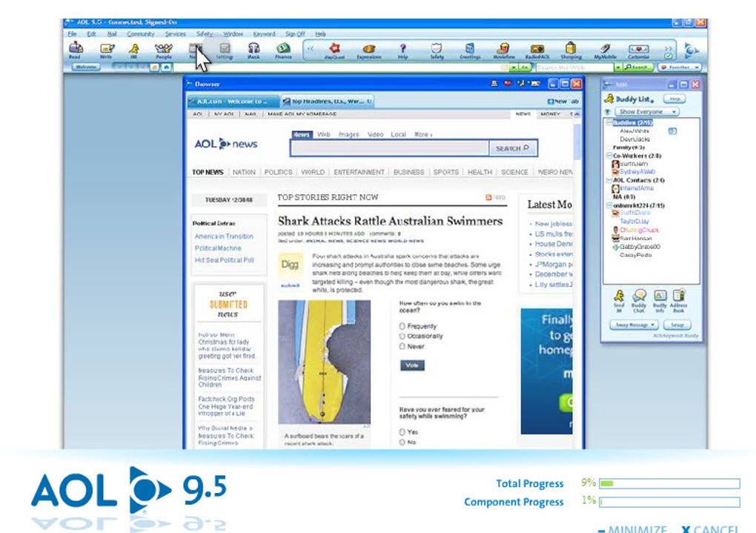Open the File menu
Viewport: 756px width, 533px height.
point(73,34)
